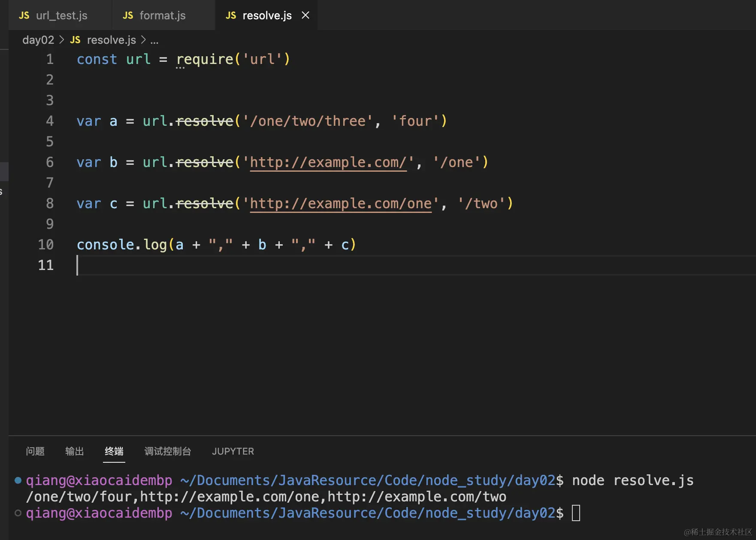Switch to the JUPYTER panel tab
Viewport: 756px width, 540px height.
(233, 451)
